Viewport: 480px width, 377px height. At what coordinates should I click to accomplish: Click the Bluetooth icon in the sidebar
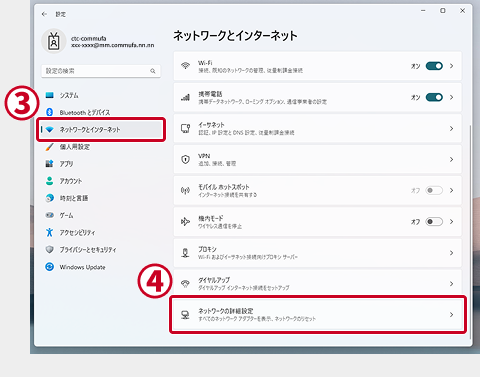[50, 112]
